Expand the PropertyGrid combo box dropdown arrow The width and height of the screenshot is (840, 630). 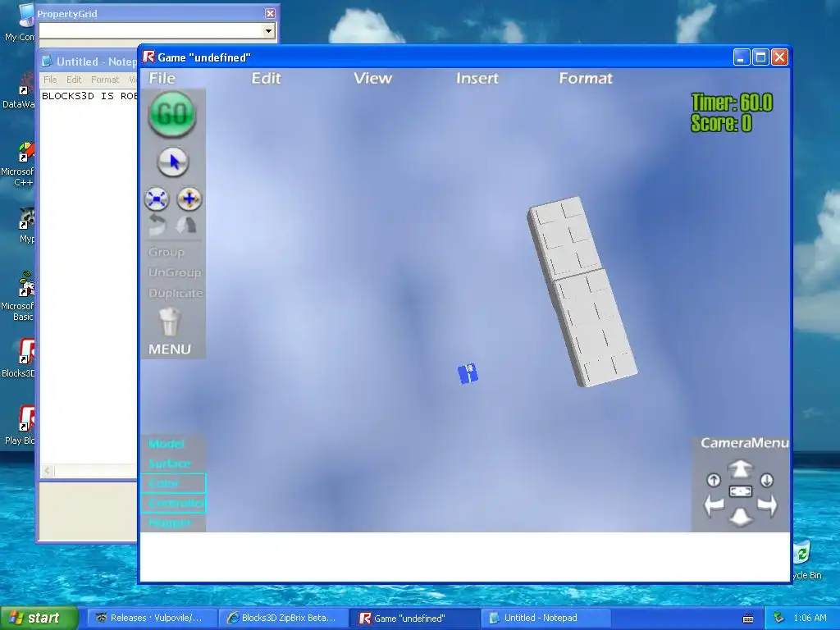coord(269,31)
